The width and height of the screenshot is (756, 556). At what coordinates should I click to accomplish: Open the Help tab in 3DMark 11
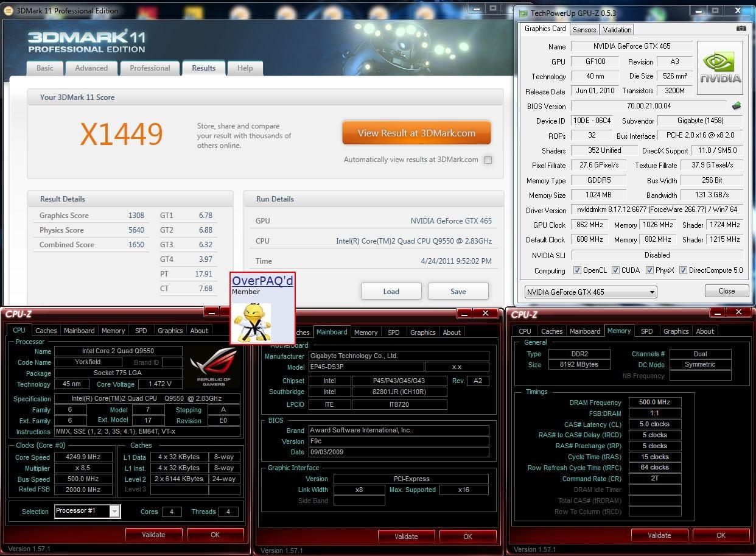[245, 68]
